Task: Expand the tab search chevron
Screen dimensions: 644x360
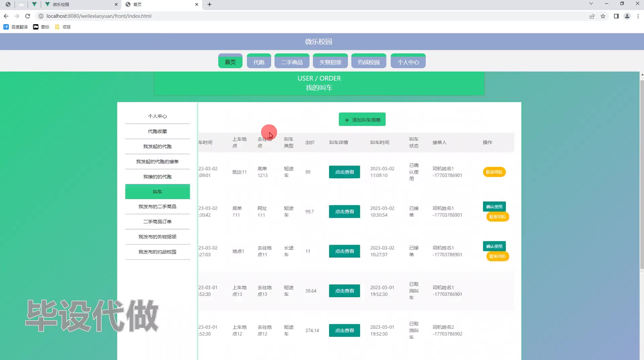Action: (x=591, y=4)
